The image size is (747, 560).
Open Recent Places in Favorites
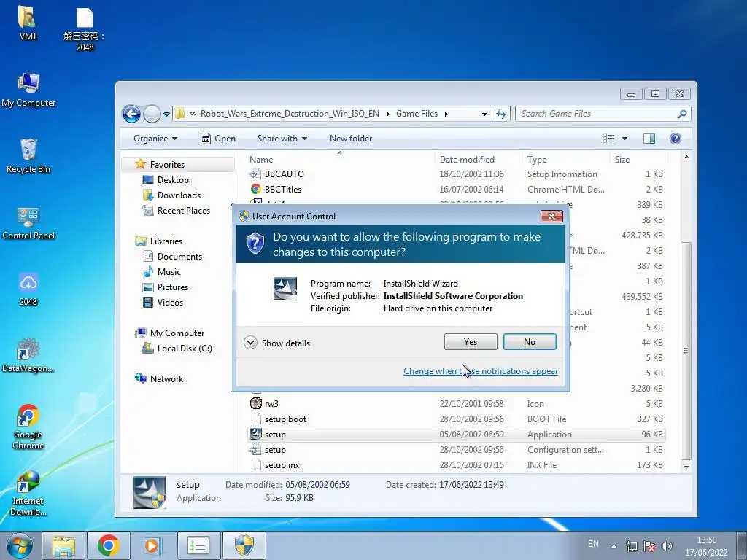(x=183, y=211)
